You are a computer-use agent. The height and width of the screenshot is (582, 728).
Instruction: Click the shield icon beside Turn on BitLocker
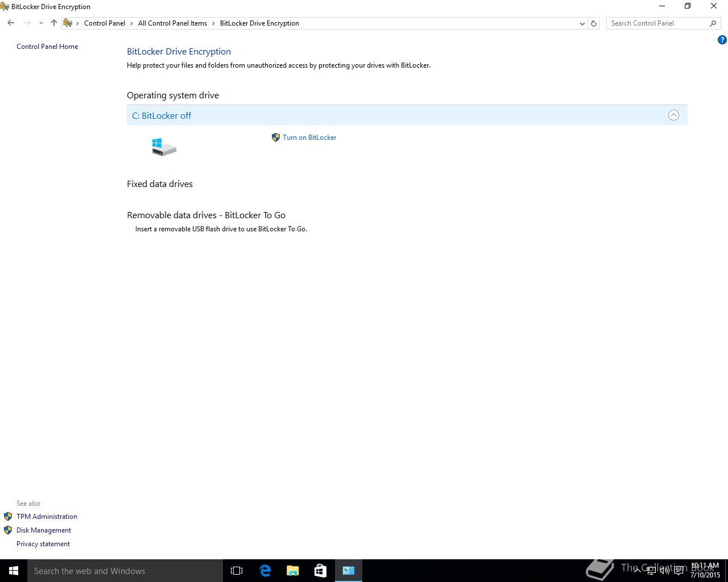click(276, 138)
